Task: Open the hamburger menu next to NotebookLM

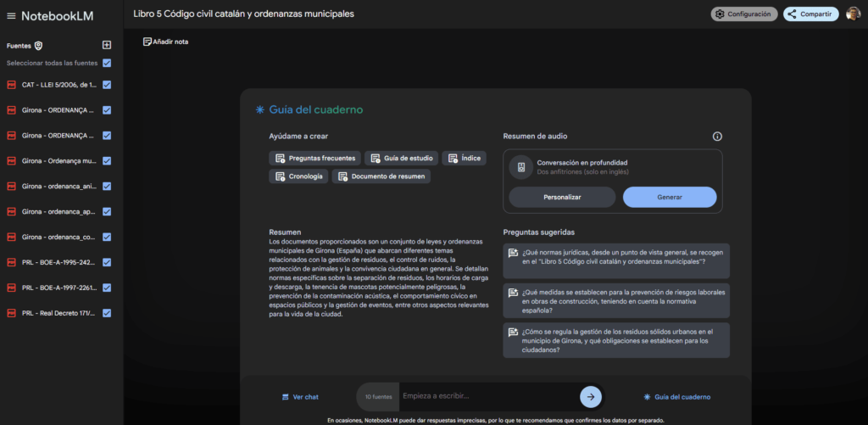Action: (x=11, y=16)
